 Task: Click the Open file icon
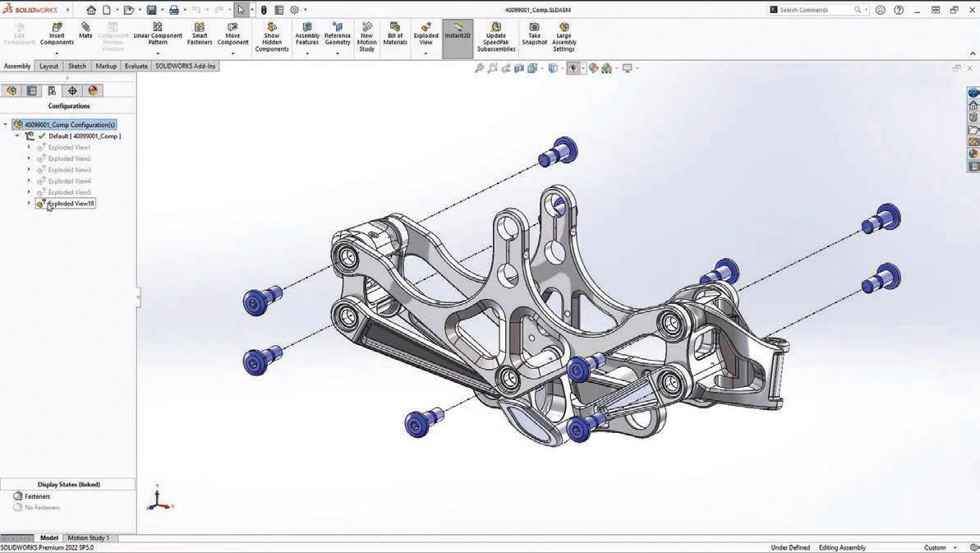[129, 10]
